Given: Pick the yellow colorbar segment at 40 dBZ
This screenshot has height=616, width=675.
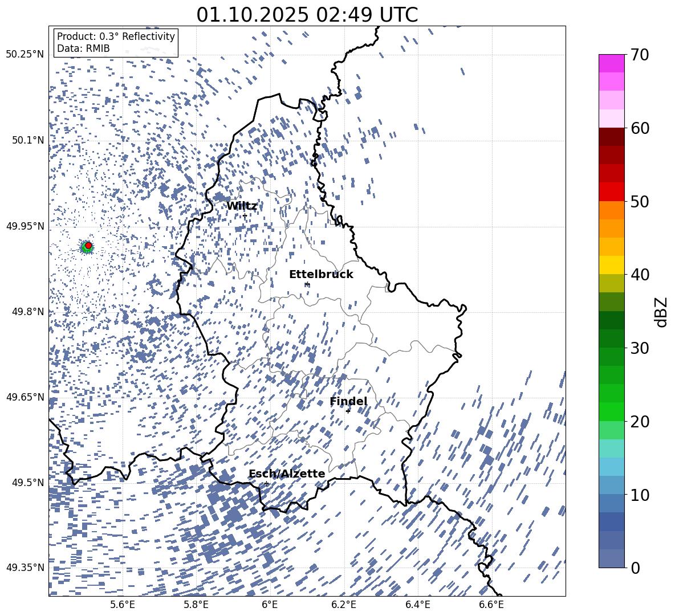Looking at the screenshot, I should coord(612,265).
